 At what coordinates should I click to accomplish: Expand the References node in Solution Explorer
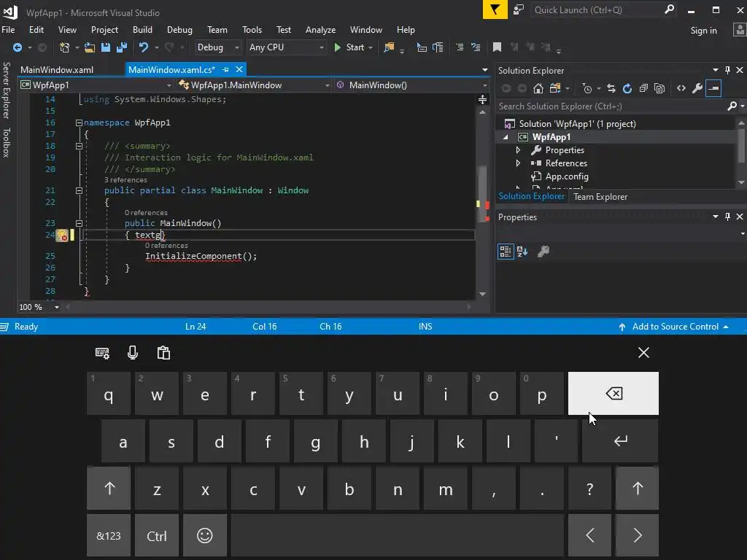[x=519, y=163]
